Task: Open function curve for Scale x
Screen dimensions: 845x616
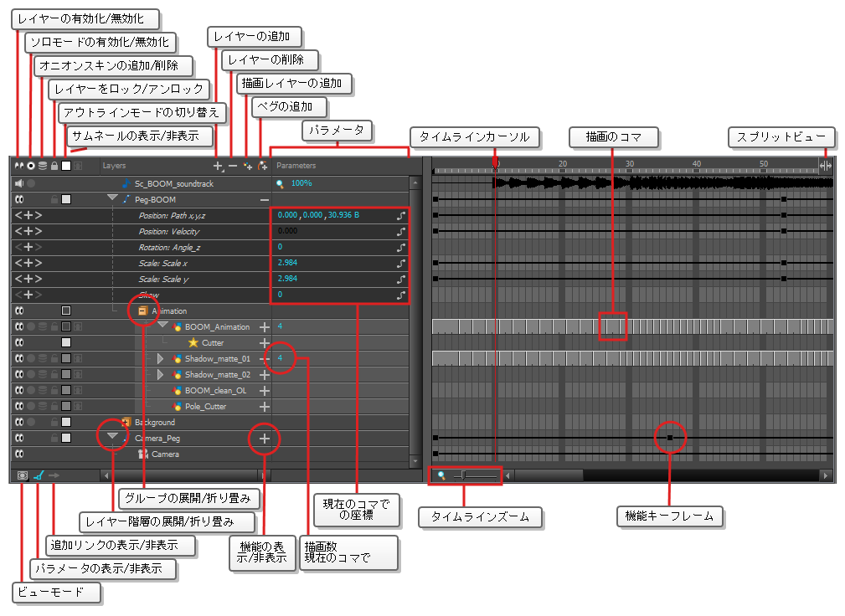Action: [x=401, y=264]
